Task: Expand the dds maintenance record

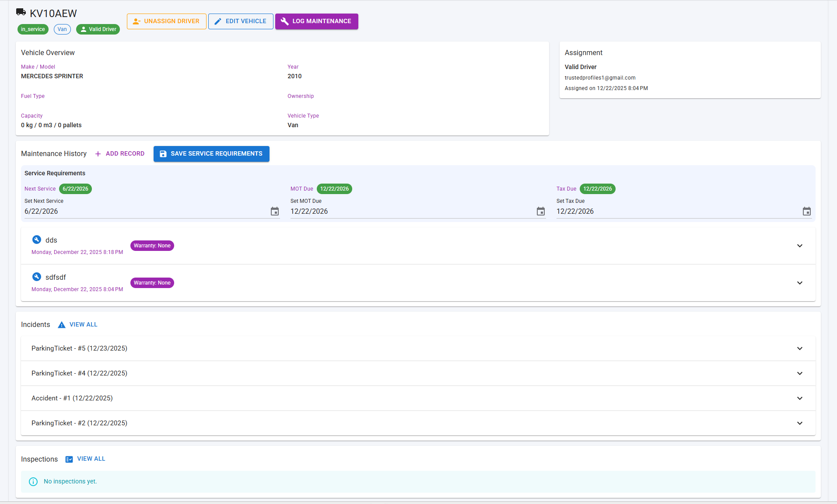Action: [x=799, y=246]
